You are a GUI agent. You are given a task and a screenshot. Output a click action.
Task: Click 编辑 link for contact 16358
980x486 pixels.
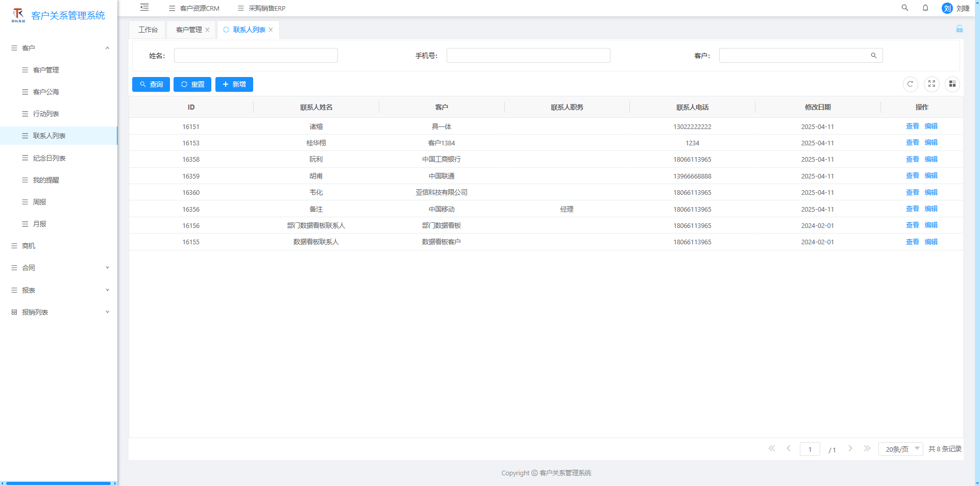pos(931,159)
